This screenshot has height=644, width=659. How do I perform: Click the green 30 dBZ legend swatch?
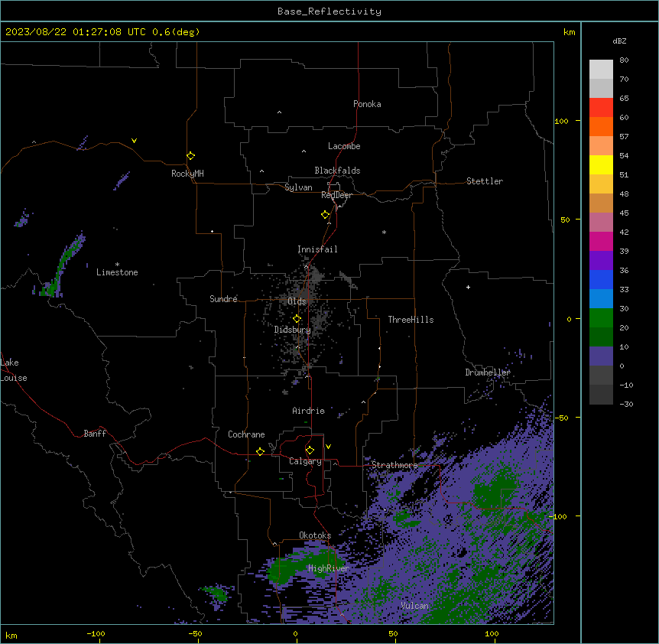(601, 318)
